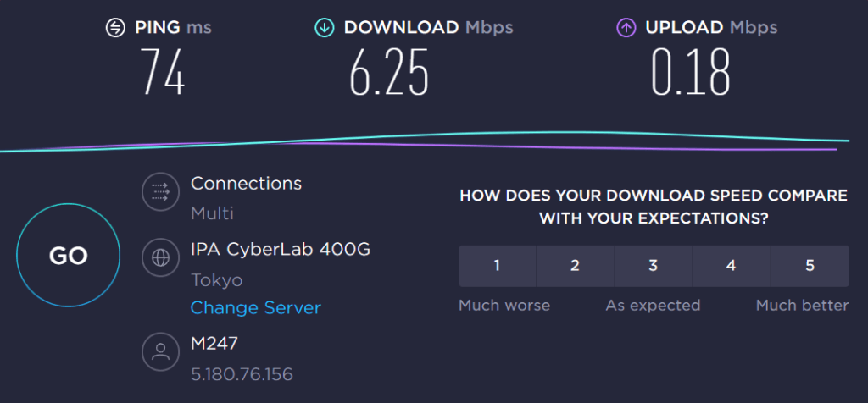Click the IP address 5.180.76.156
This screenshot has width=868, height=403.
coord(242,374)
